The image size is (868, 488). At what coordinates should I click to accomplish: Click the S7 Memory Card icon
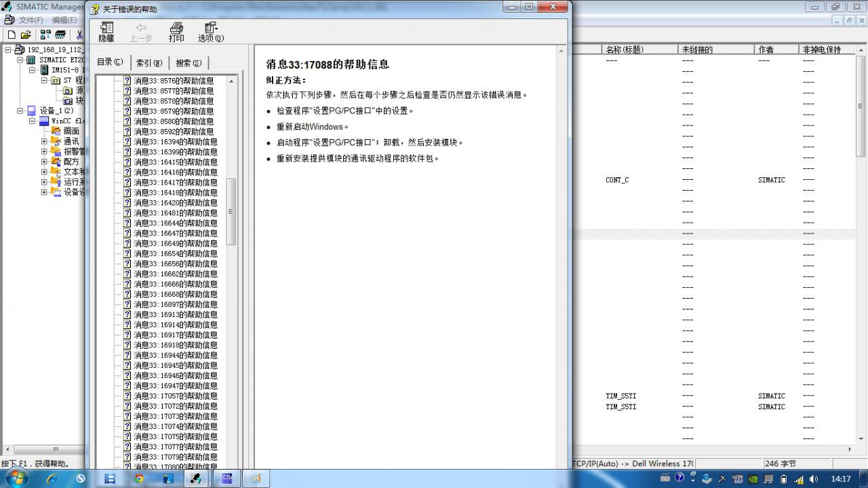pos(60,35)
